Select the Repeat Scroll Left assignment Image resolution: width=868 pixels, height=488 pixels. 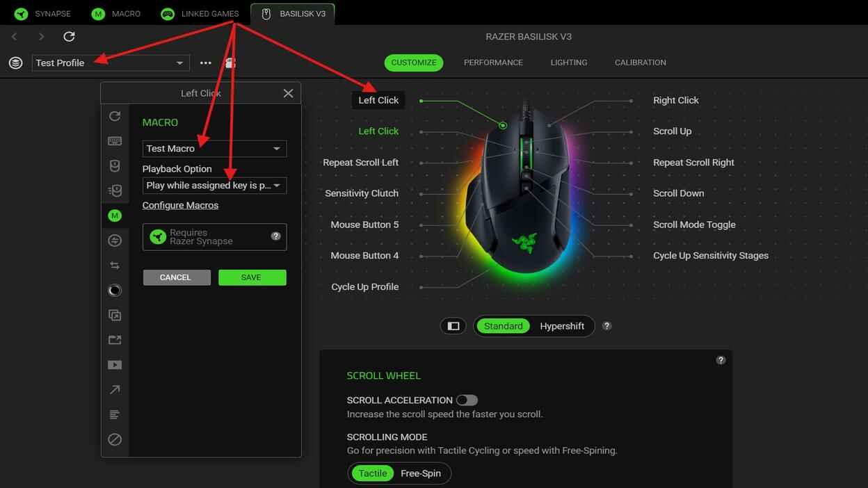click(361, 163)
